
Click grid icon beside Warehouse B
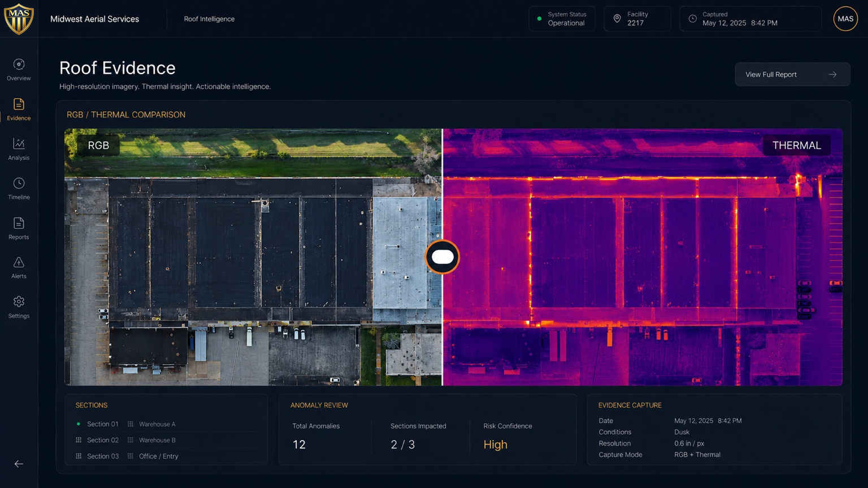coord(131,440)
